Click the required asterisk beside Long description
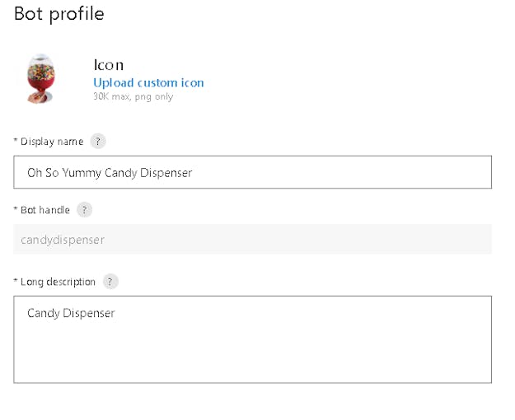Screen dimensions: 515x420 click(15, 281)
